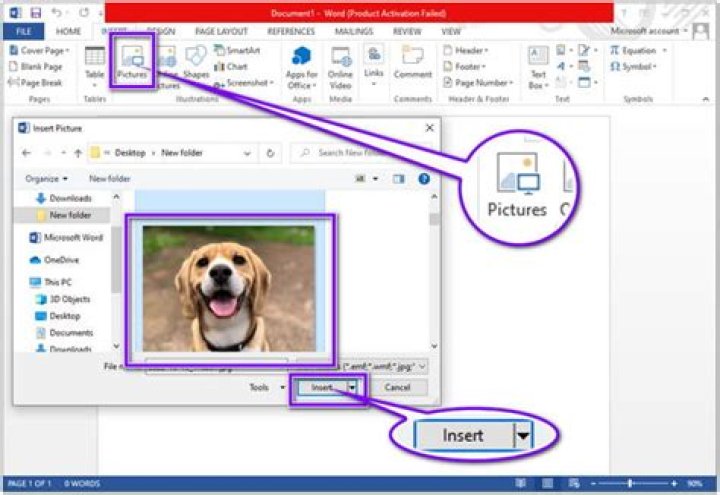Select the dog photo thumbnail
The image size is (720, 495).
coord(229,287)
